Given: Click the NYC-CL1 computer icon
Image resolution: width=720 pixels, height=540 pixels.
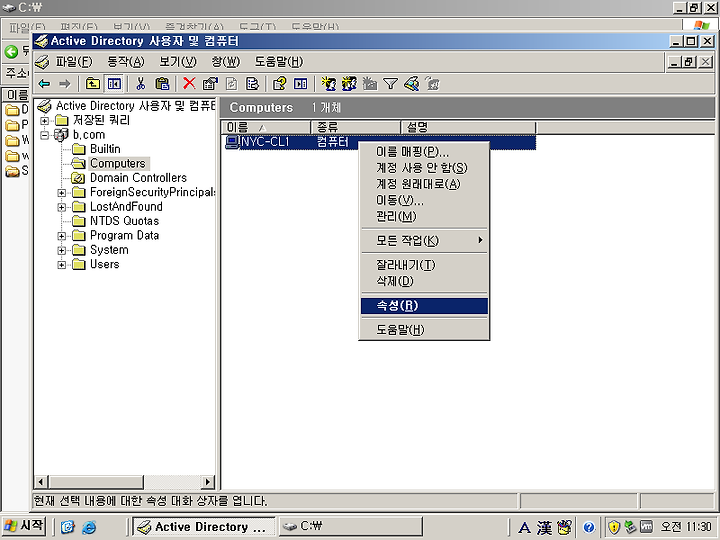Looking at the screenshot, I should point(232,142).
